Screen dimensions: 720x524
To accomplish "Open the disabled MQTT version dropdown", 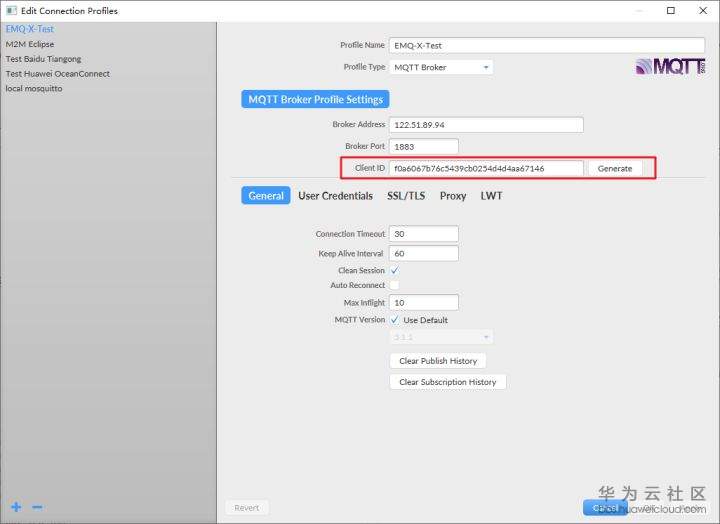I will coord(441,337).
